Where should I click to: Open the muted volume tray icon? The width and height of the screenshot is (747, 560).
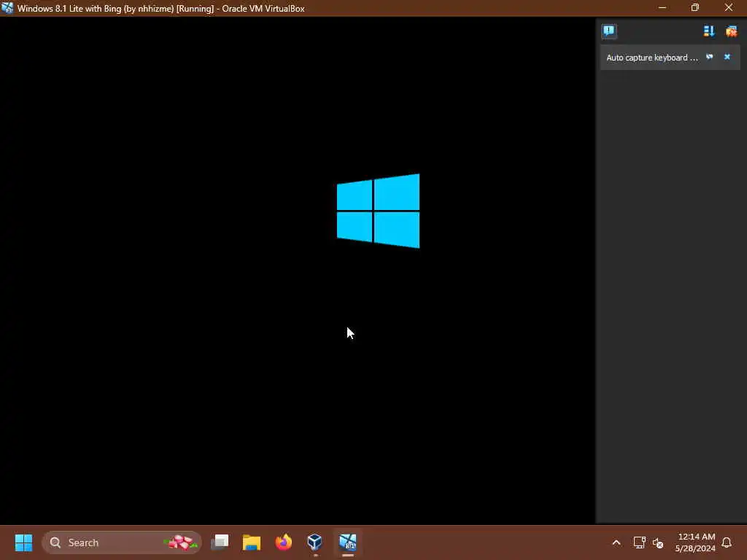click(658, 542)
